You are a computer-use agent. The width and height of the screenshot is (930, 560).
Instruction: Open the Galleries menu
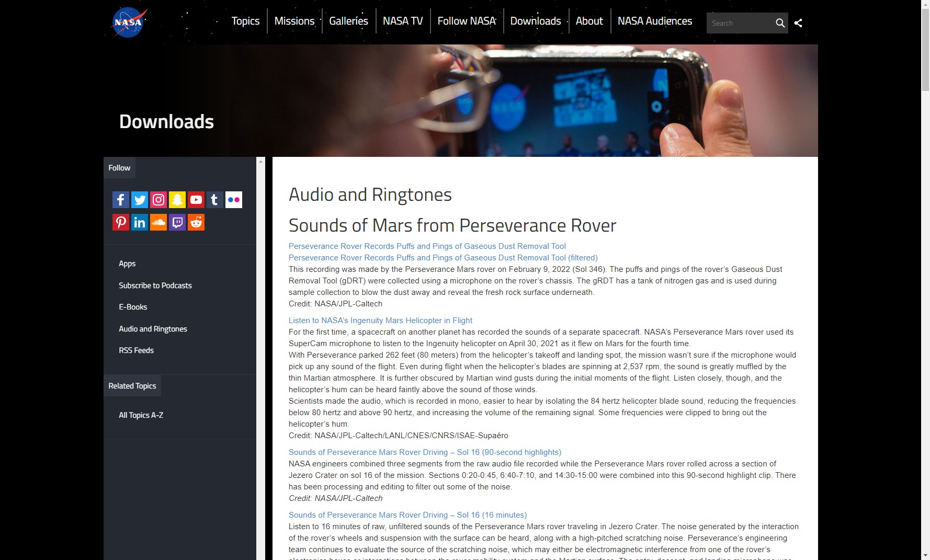point(348,21)
